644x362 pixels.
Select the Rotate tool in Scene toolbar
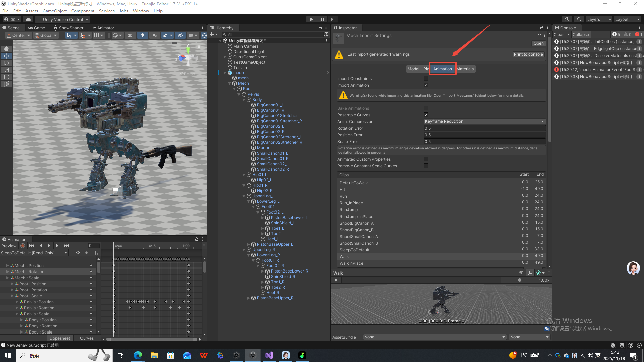(x=6, y=63)
